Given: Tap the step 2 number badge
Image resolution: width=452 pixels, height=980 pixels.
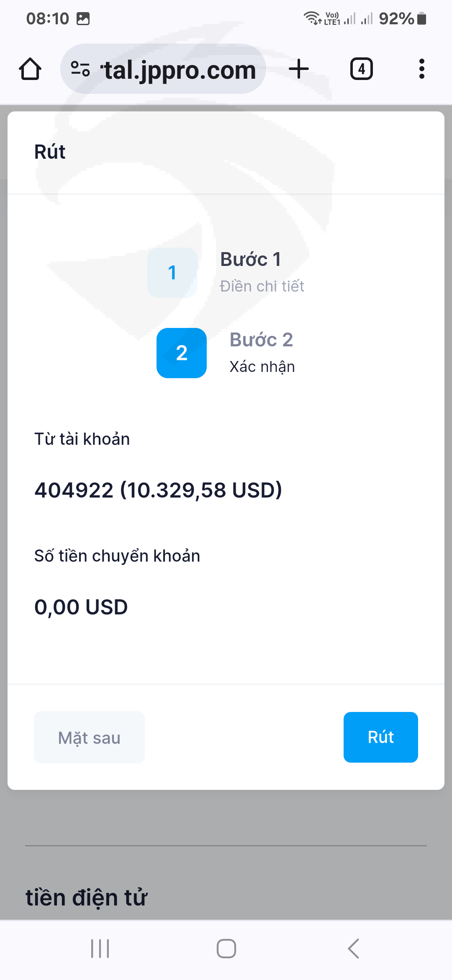Looking at the screenshot, I should (182, 353).
